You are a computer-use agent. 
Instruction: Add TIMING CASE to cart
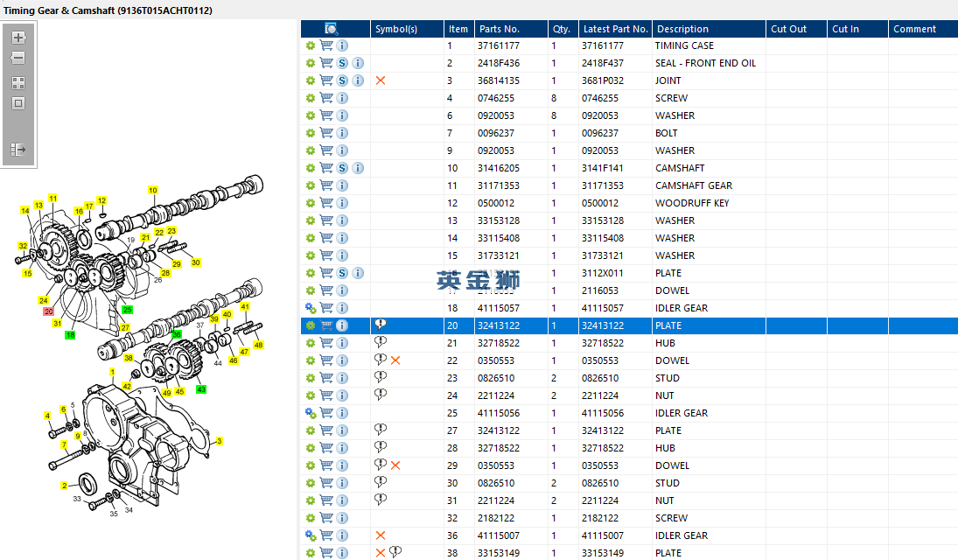tap(327, 45)
